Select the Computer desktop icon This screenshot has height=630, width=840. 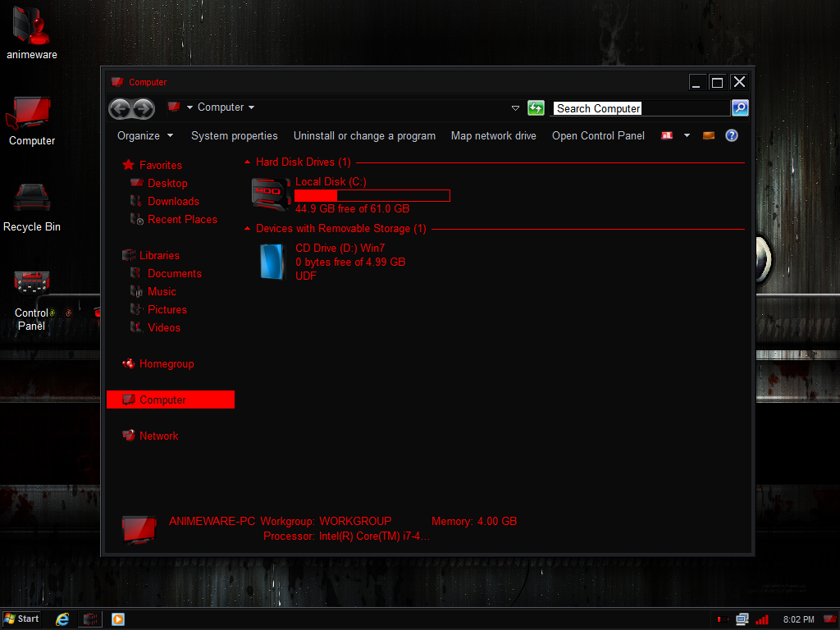[x=32, y=121]
